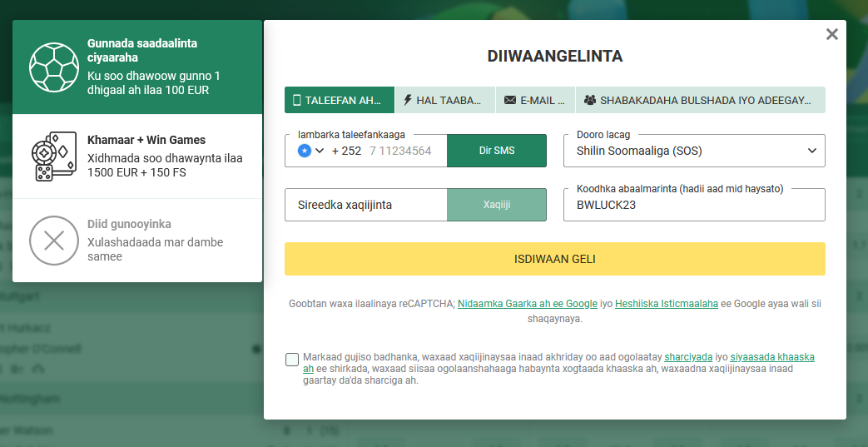
Task: Click the Sireedka xaqiijinta code field
Action: 366,205
